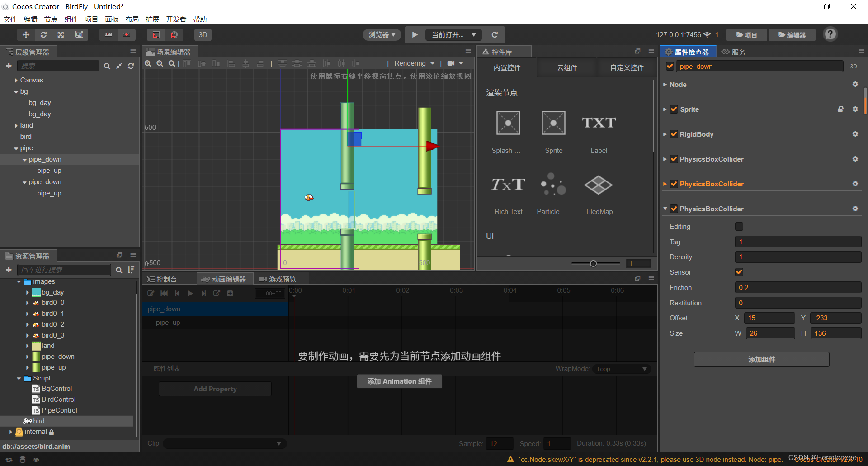The width and height of the screenshot is (868, 466).
Task: Open the 项目 folder button
Action: 746,35
